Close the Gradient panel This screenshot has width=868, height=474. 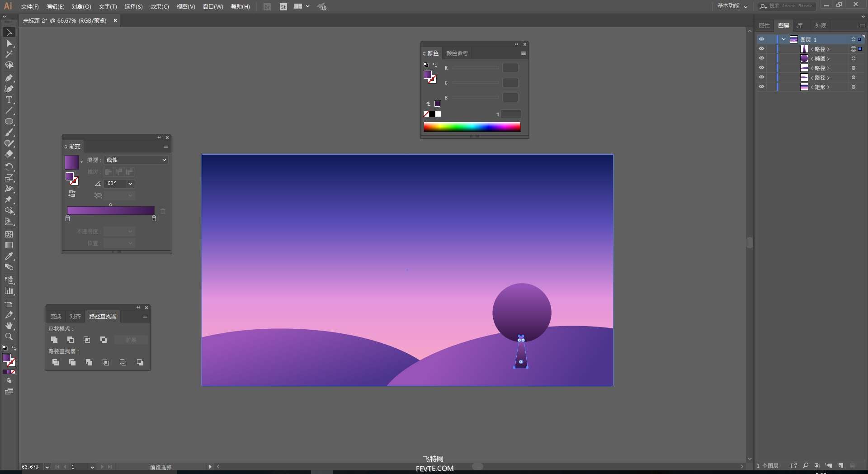point(167,137)
